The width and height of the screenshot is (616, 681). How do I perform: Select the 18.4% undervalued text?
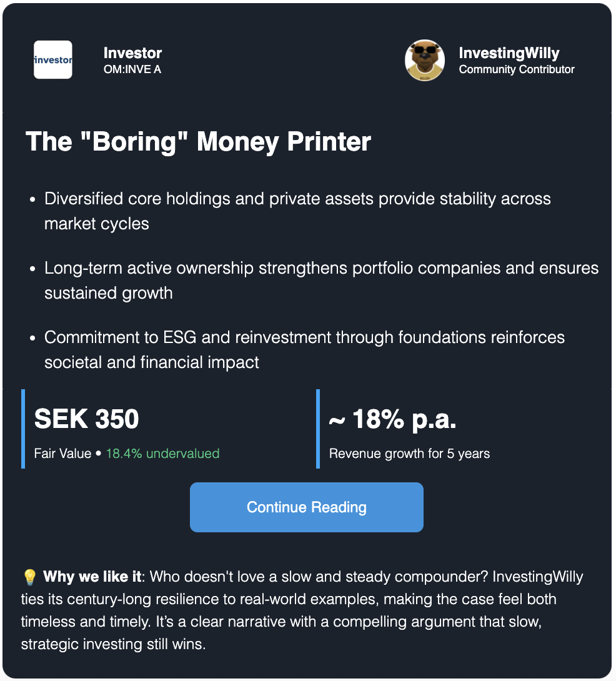(x=162, y=454)
